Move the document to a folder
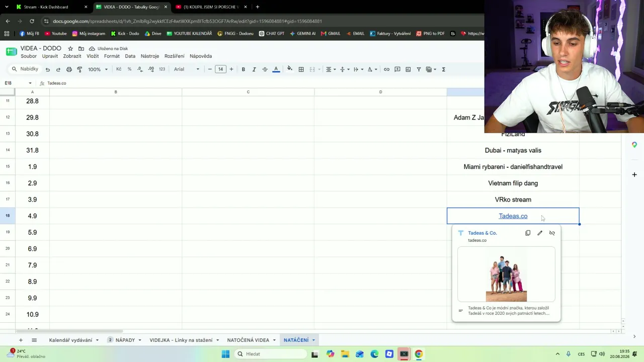This screenshot has height=362, width=644. 81,49
